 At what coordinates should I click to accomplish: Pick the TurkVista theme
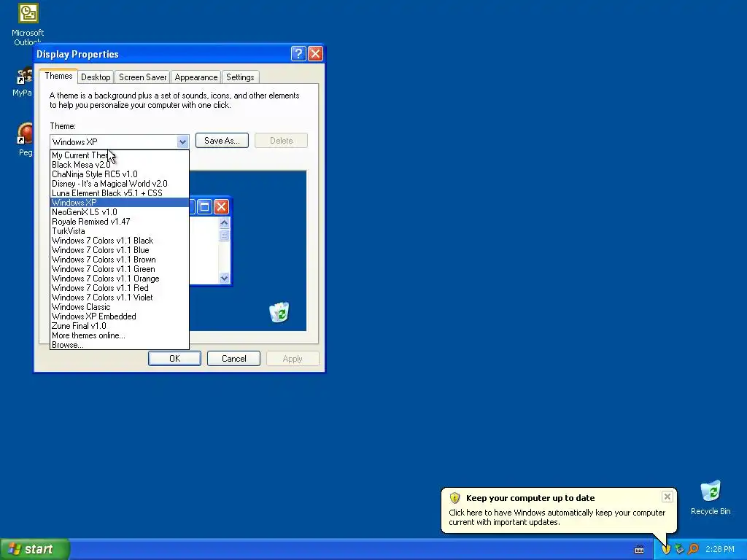pyautogui.click(x=119, y=231)
